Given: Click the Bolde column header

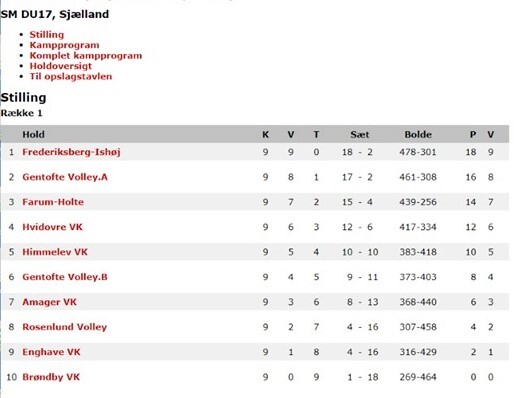Looking at the screenshot, I should (x=418, y=135).
